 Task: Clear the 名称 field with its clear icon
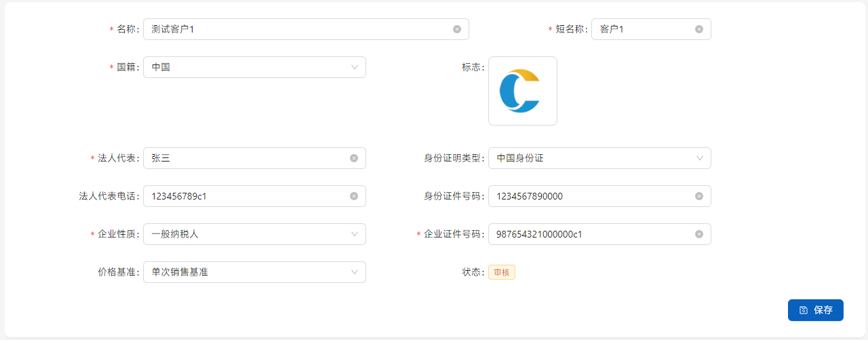457,29
